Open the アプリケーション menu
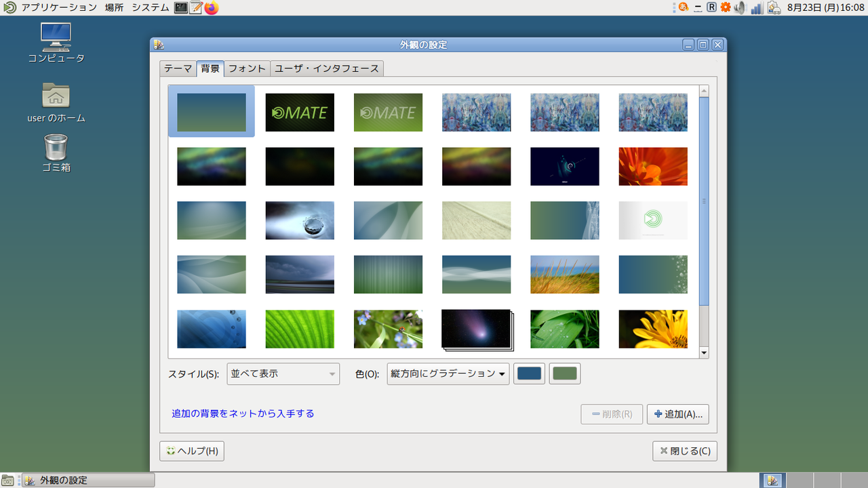This screenshot has height=488, width=868. pos(59,7)
